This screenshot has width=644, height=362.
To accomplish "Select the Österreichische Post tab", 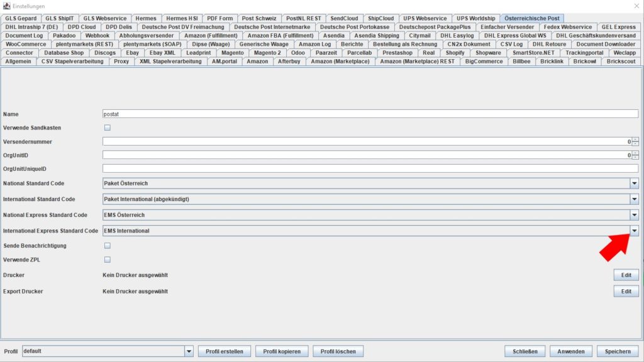I will coord(532,18).
